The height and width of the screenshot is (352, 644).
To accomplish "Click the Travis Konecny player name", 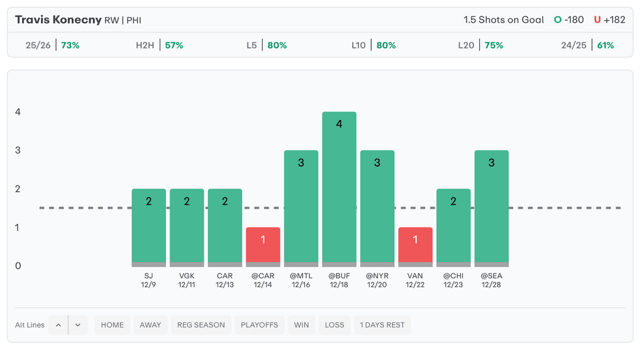I will (x=58, y=19).
